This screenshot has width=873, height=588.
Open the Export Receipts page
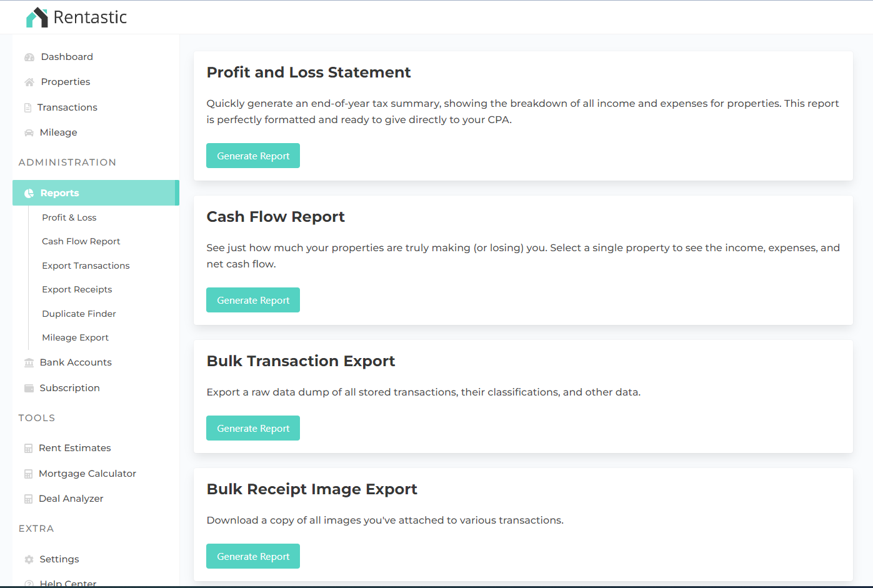(77, 289)
